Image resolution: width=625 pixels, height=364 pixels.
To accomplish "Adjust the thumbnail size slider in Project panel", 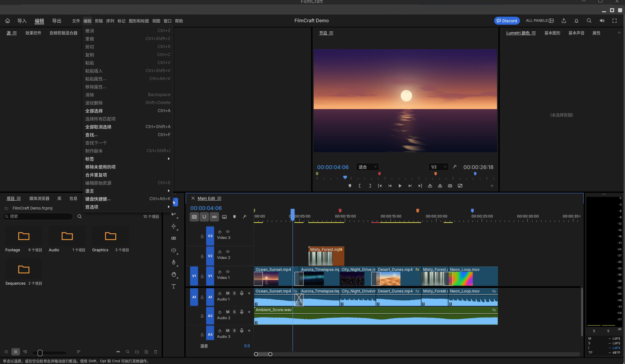I will pos(49,353).
